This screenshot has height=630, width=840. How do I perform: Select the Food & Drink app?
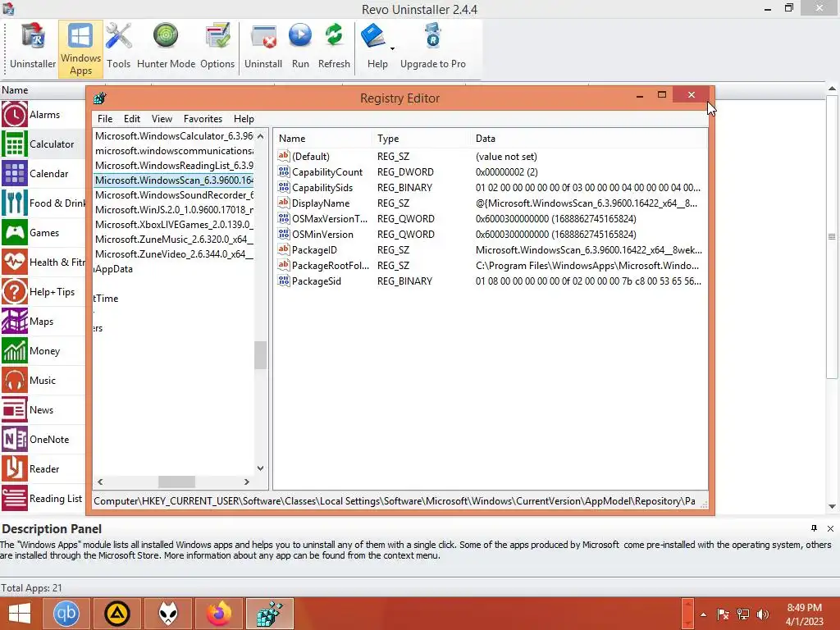(43, 203)
